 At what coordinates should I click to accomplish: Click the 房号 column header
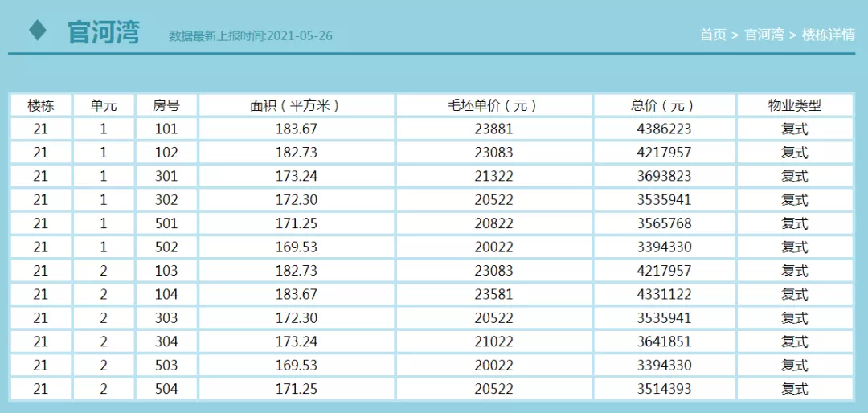tap(166, 105)
